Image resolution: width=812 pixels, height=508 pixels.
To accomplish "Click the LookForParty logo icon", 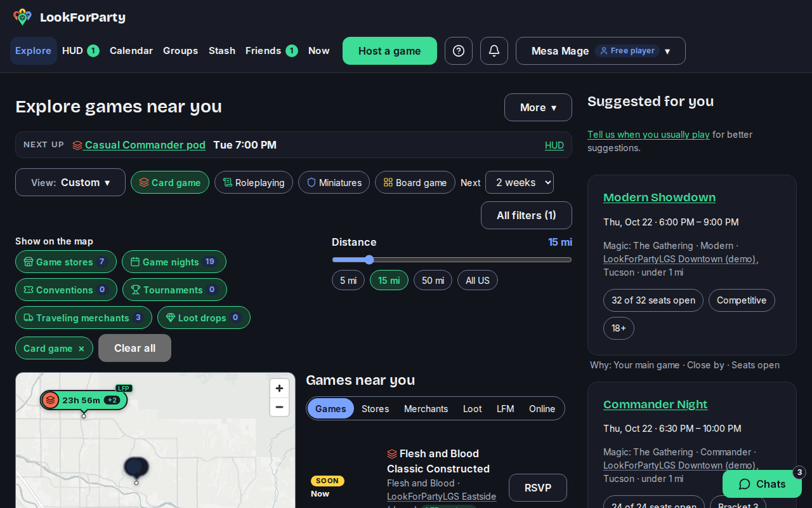I will [22, 17].
